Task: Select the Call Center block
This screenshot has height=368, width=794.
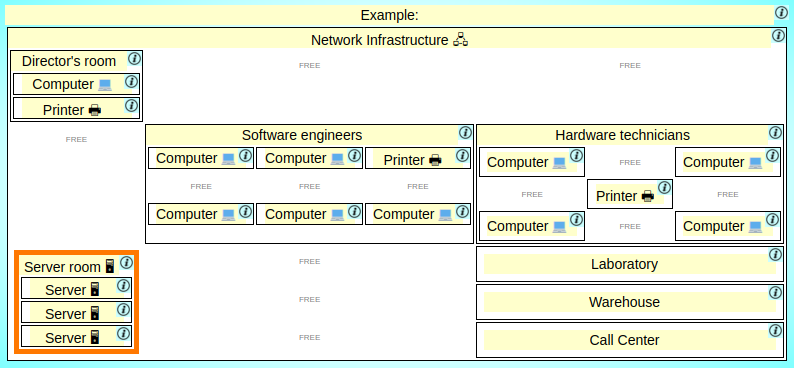Action: (x=629, y=340)
